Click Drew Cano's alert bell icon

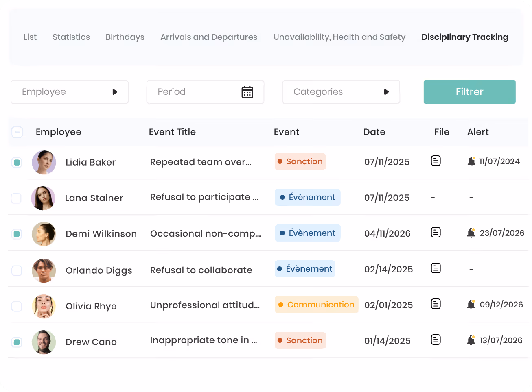(x=471, y=340)
